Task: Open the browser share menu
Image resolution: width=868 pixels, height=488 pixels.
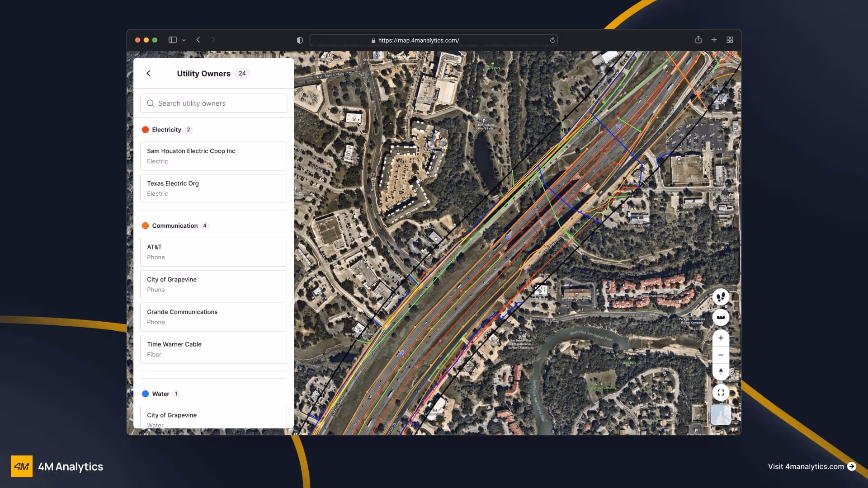Action: click(x=698, y=40)
